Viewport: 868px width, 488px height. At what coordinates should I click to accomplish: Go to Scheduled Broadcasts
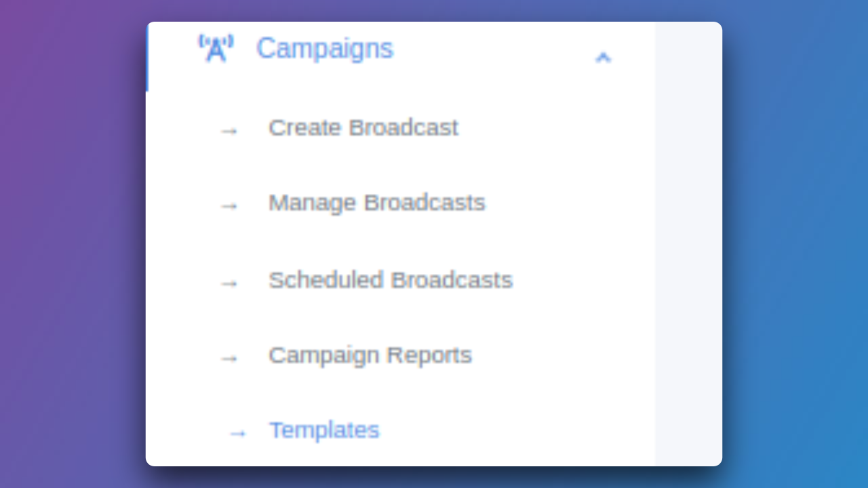391,281
